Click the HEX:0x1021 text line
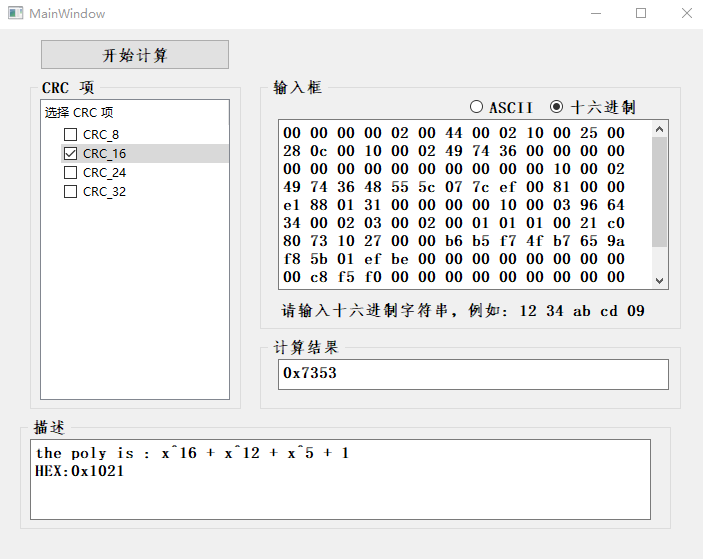 (x=79, y=471)
